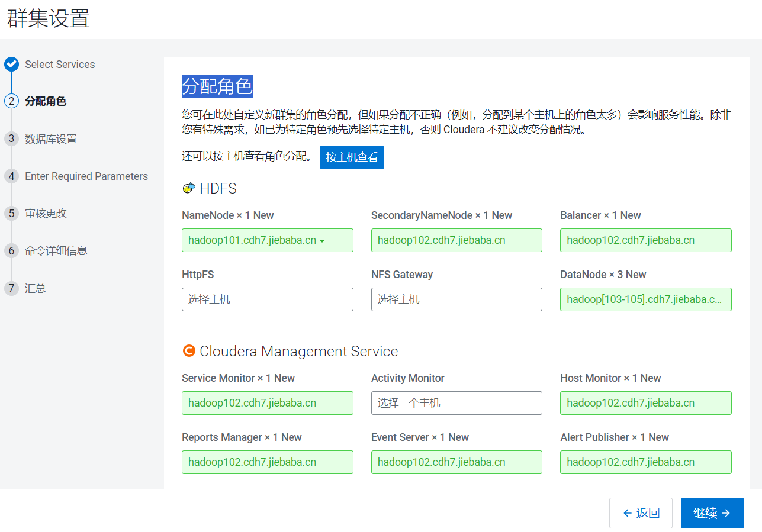Click the Activity Monitor 选择一个主机 field
762x532 pixels.
[x=456, y=403]
